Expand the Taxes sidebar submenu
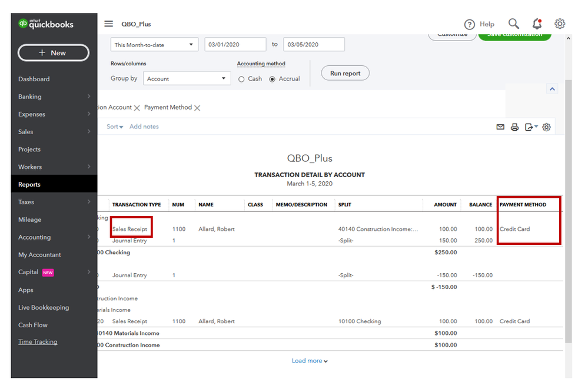Viewport: 588px width, 382px height. (x=89, y=202)
